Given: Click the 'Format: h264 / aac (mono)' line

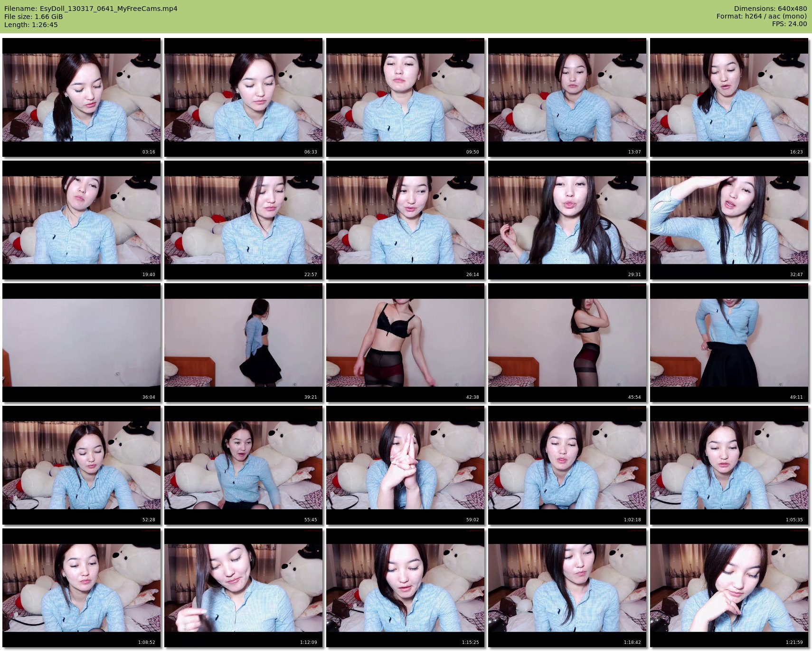Looking at the screenshot, I should pyautogui.click(x=762, y=16).
